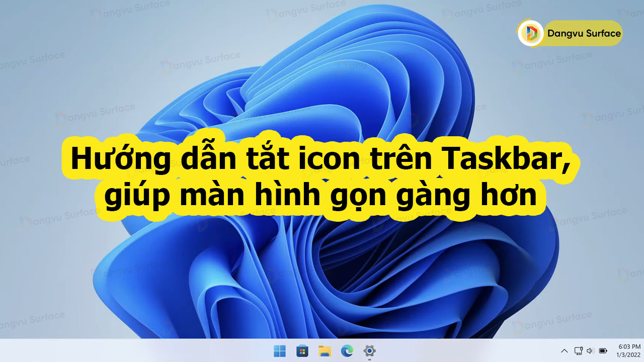Open File Explorer from the taskbar
This screenshot has width=644, height=362.
coord(324,352)
